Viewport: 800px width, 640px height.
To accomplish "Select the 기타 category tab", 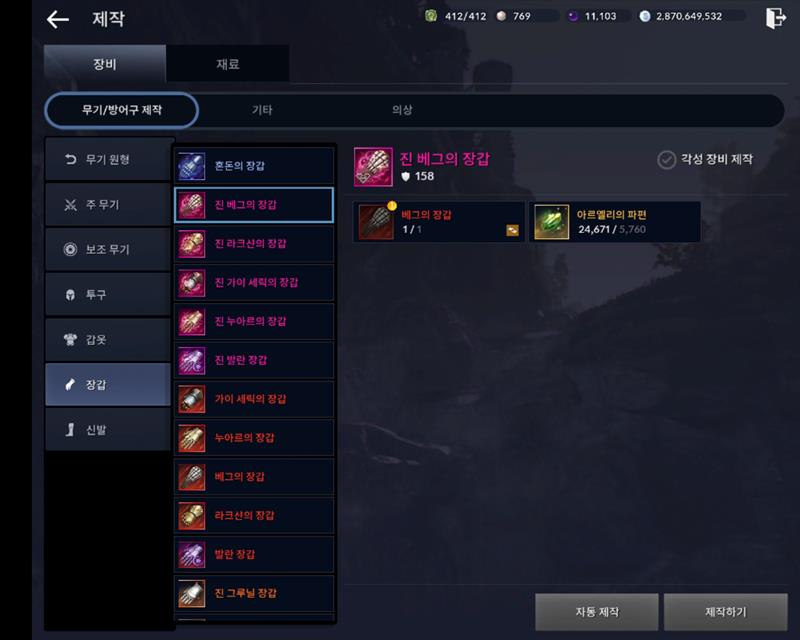I will [x=262, y=110].
